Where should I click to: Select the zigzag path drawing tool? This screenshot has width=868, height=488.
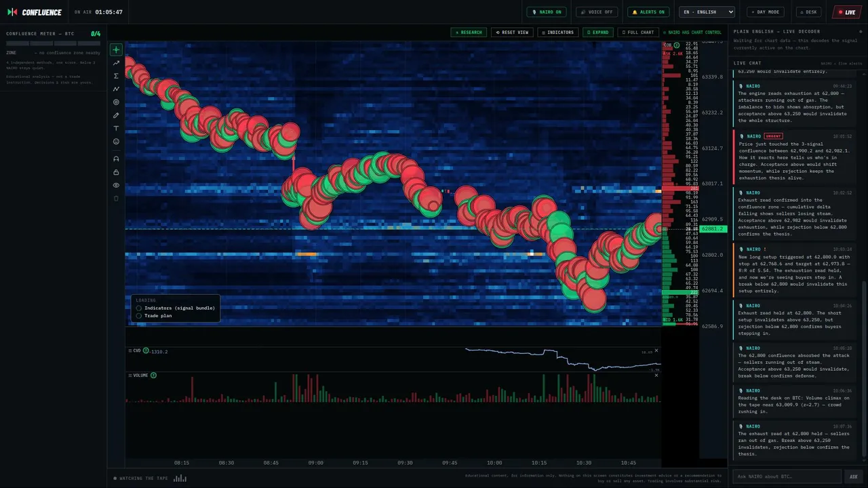click(116, 89)
